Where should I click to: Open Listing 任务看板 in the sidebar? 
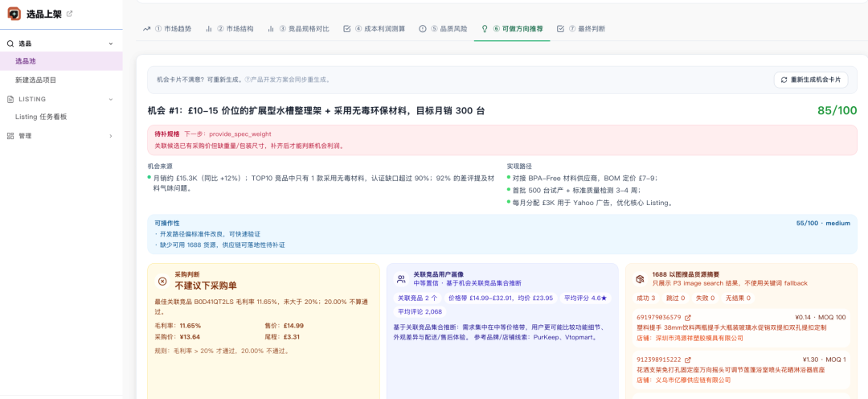[61, 117]
